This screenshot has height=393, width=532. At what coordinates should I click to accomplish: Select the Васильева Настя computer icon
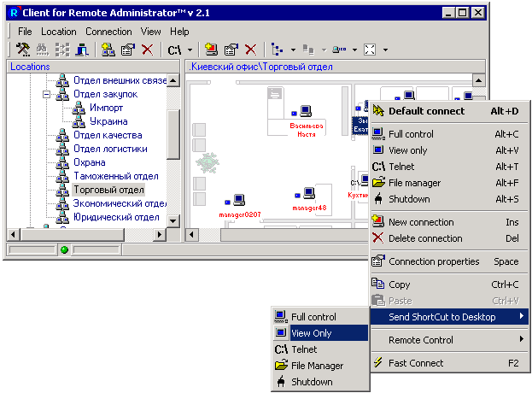[306, 111]
